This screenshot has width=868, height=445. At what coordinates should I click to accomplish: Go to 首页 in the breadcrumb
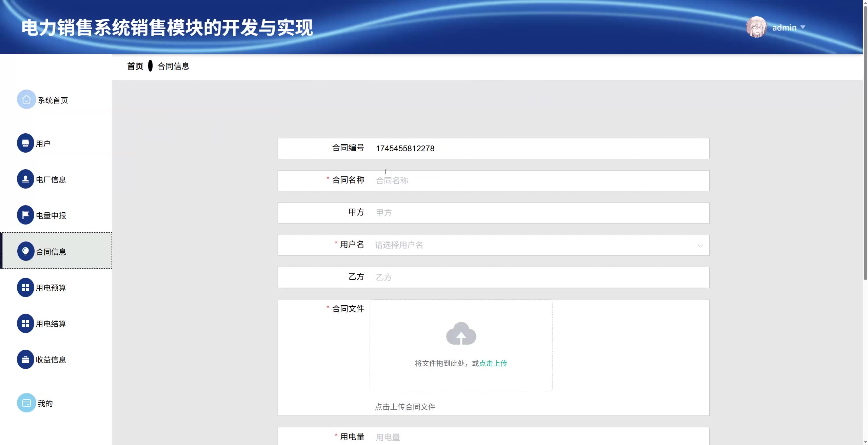pos(135,66)
